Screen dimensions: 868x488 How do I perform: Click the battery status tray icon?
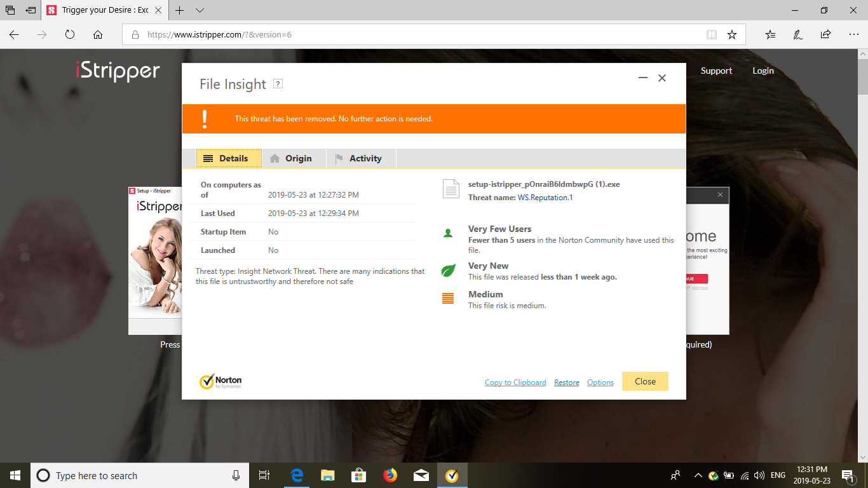click(x=729, y=475)
